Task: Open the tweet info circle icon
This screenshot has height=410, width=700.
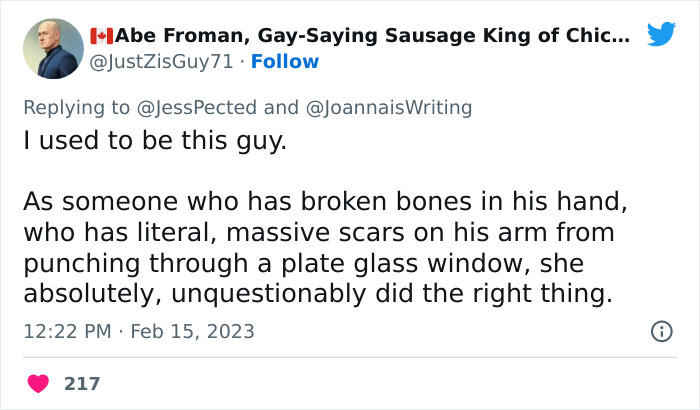Action: coord(661,331)
